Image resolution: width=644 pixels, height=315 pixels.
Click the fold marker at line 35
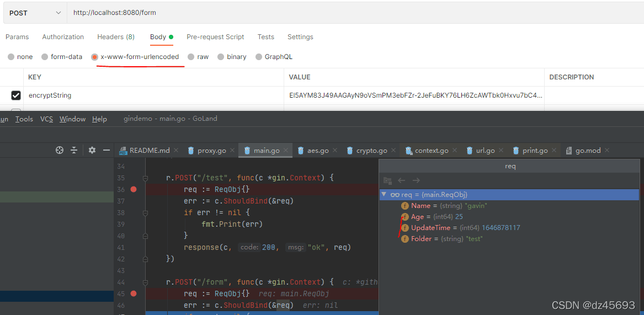[x=145, y=178]
